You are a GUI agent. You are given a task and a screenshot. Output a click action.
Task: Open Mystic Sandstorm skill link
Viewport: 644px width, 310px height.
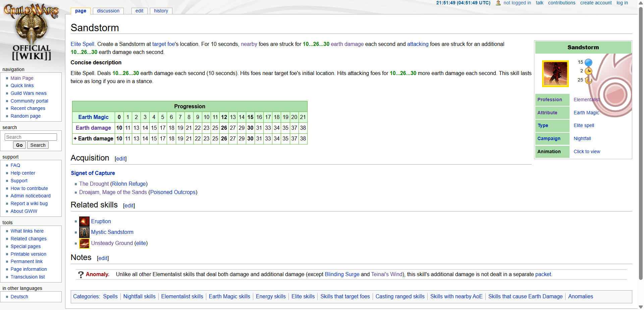[x=112, y=232]
